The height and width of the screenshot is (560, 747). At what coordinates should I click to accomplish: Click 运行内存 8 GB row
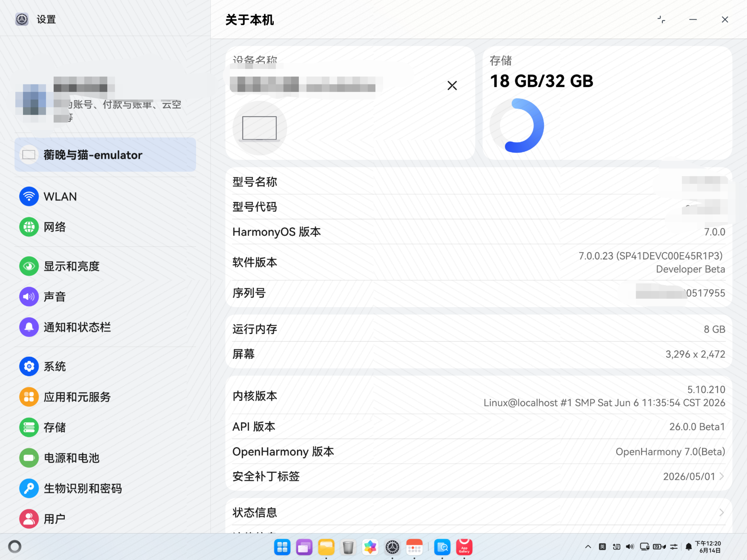pyautogui.click(x=478, y=329)
